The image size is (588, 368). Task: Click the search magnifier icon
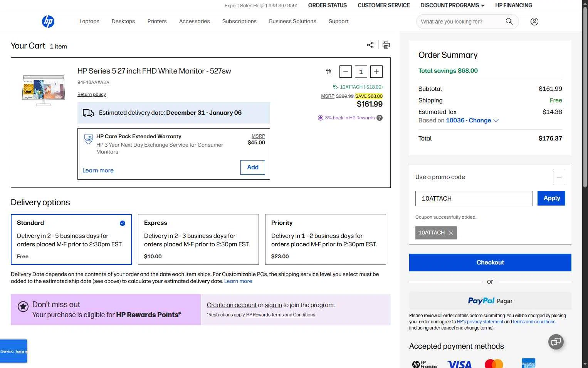[x=509, y=22]
